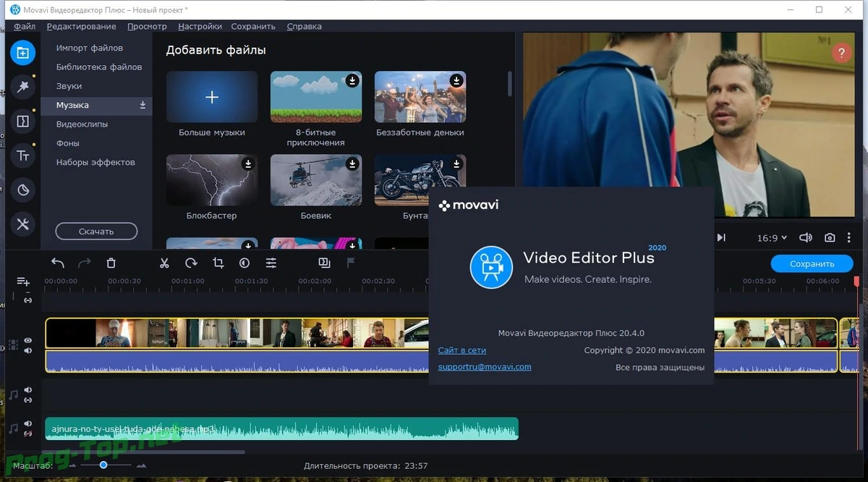This screenshot has height=482, width=868.
Task: Click the red help question mark
Action: (x=841, y=53)
